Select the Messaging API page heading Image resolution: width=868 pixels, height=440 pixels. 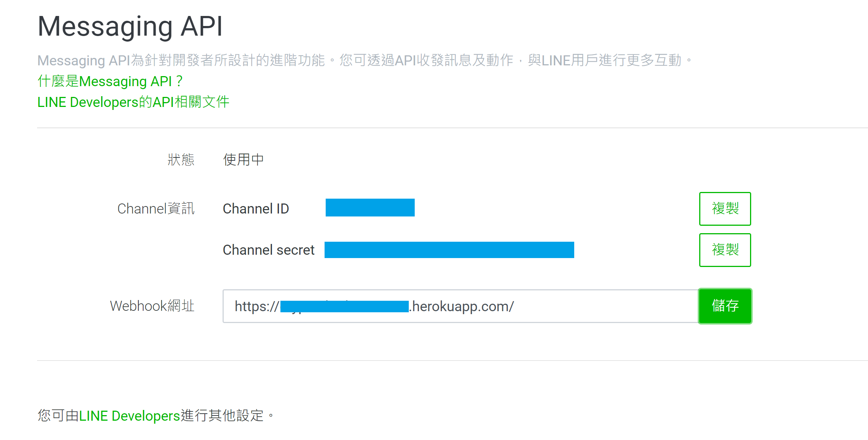pos(130,27)
